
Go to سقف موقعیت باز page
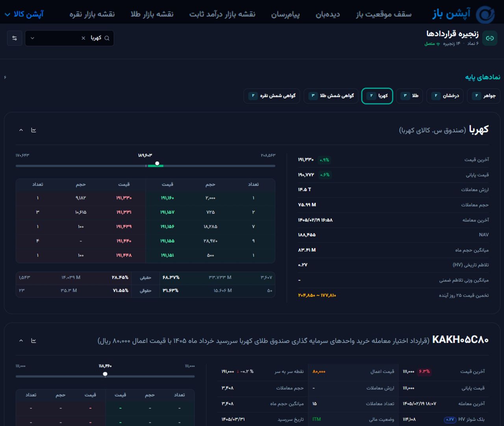pyautogui.click(x=384, y=14)
